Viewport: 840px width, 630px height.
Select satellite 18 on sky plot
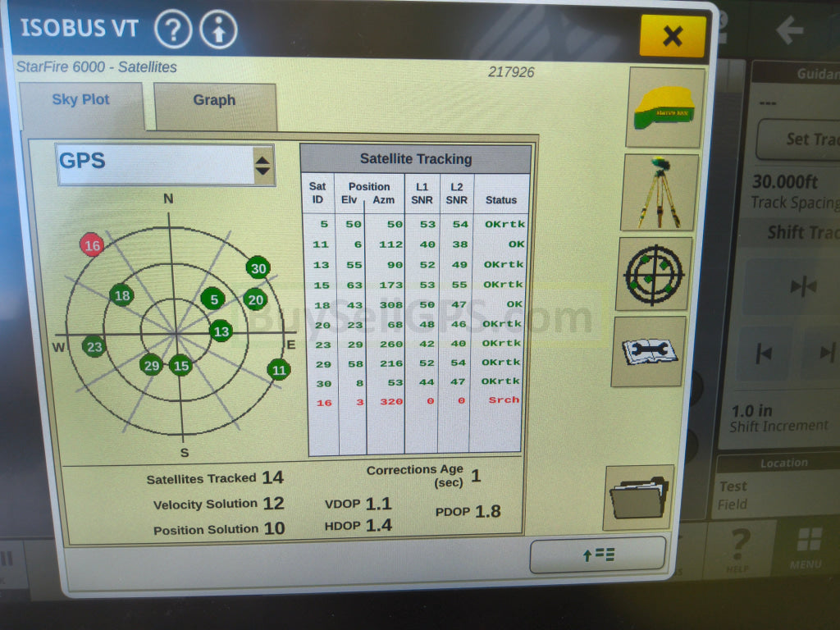[x=121, y=295]
